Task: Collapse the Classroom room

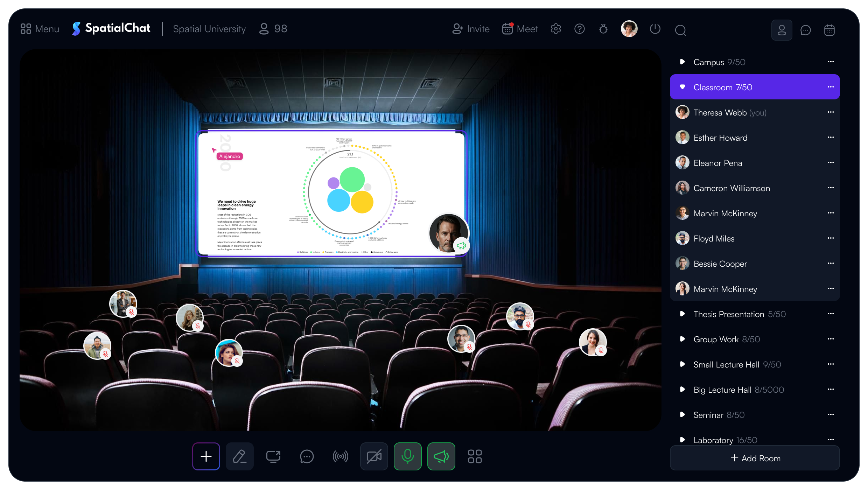Action: (682, 87)
